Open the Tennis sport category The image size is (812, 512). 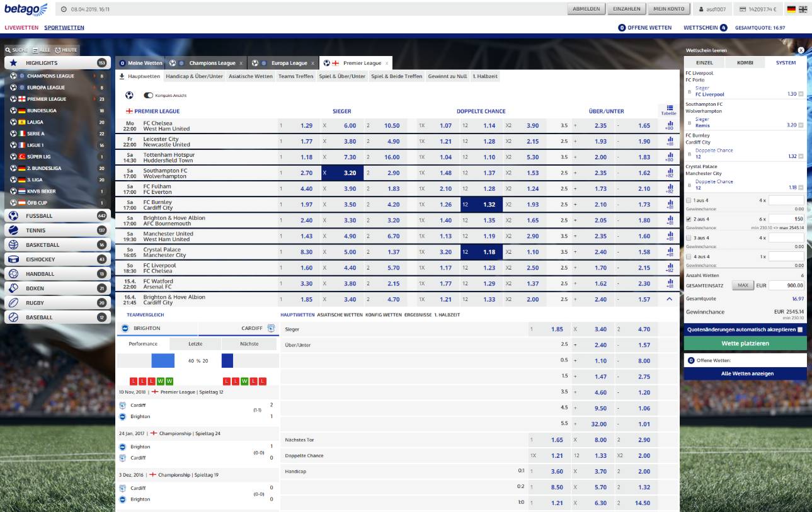(x=57, y=230)
